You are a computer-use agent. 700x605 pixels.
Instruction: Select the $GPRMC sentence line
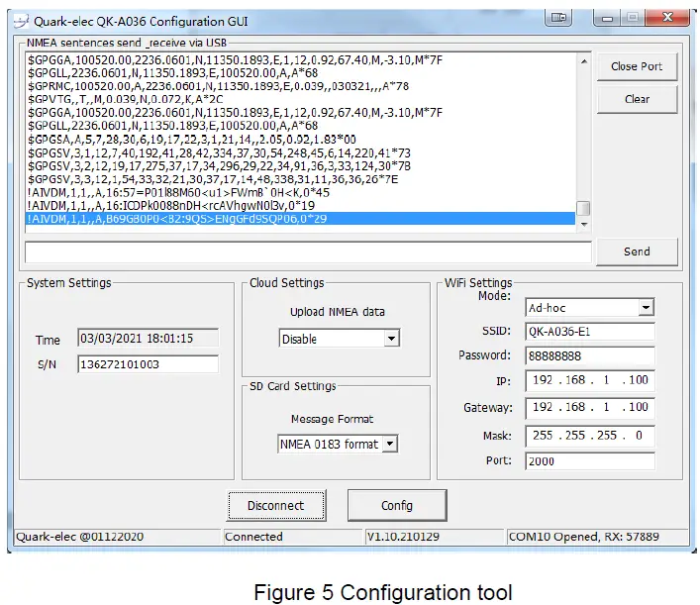pos(218,86)
